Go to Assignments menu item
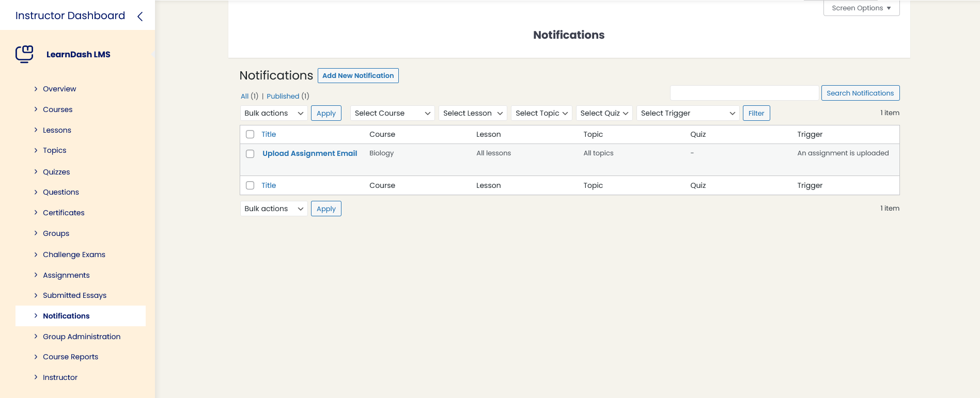Image resolution: width=980 pixels, height=398 pixels. (66, 275)
